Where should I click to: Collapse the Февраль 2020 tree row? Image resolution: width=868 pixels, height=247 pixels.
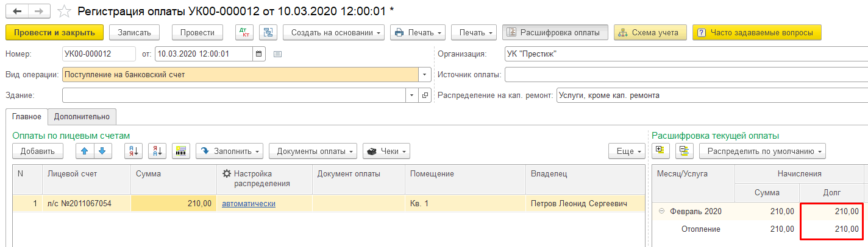(x=661, y=212)
